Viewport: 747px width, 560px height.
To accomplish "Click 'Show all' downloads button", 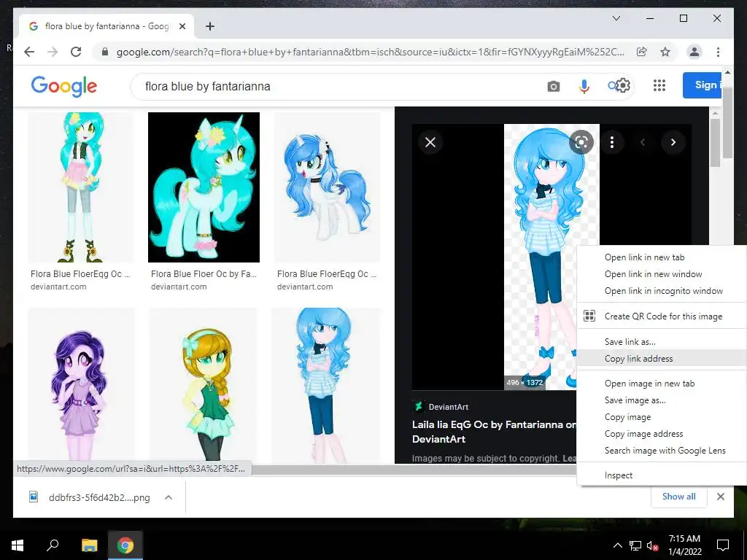I will (678, 496).
